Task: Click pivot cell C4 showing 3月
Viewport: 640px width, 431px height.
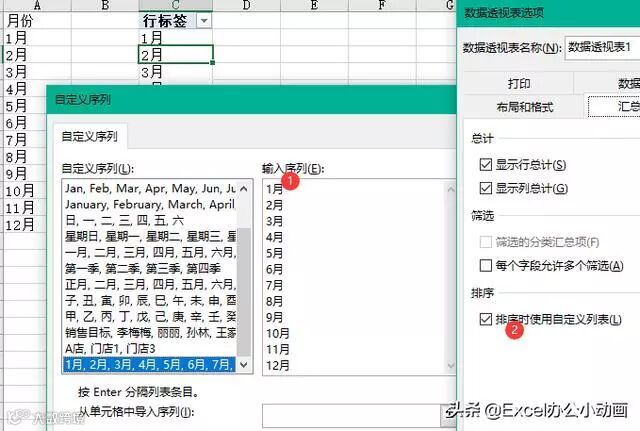Action: coord(176,72)
